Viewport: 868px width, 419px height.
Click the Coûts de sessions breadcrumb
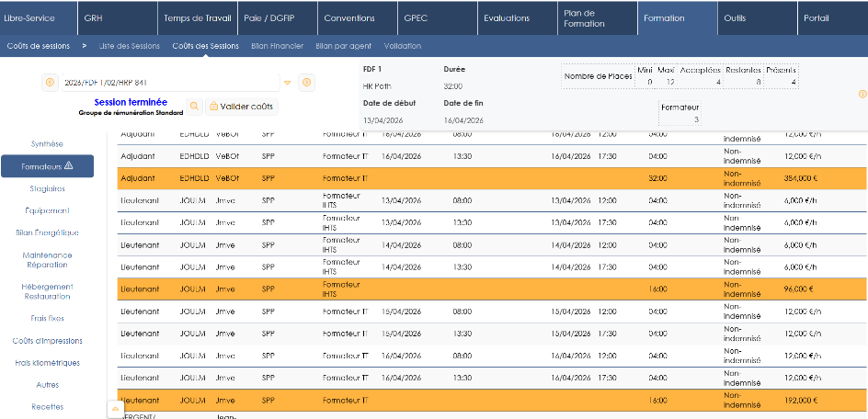(x=39, y=46)
